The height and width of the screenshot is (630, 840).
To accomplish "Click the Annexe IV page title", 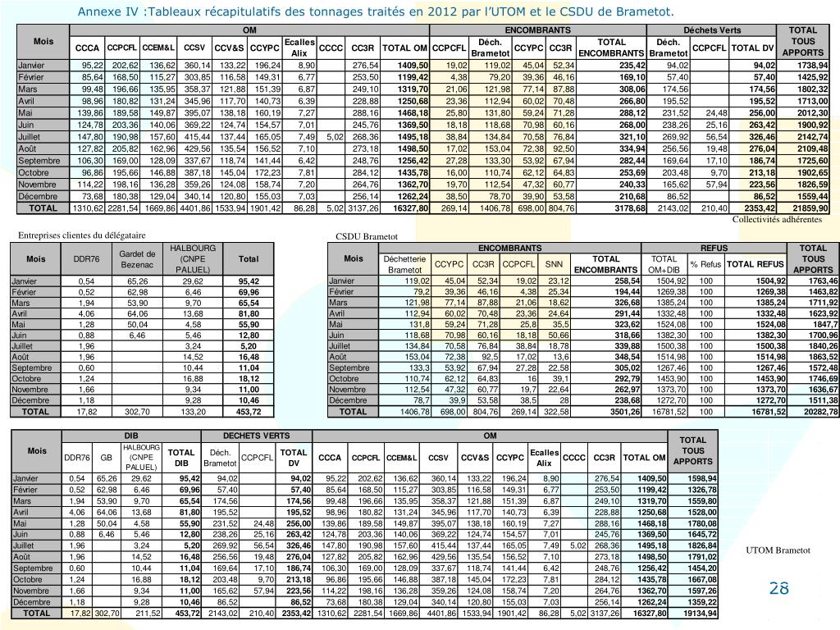I will click(376, 11).
